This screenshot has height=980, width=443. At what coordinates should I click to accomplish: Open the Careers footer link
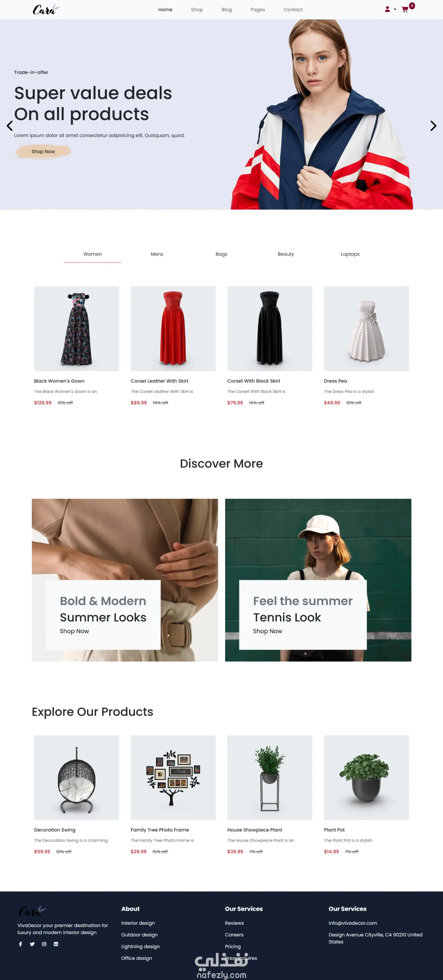tap(234, 935)
